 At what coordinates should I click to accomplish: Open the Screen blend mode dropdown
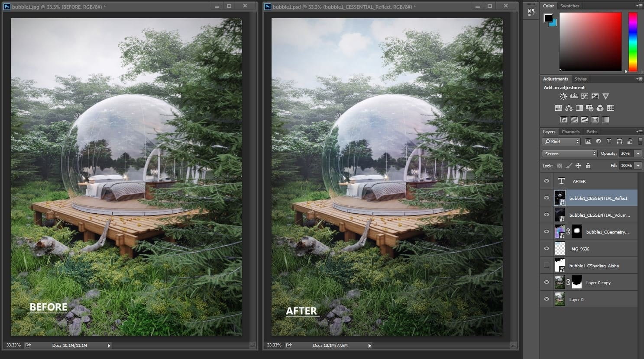click(x=570, y=154)
